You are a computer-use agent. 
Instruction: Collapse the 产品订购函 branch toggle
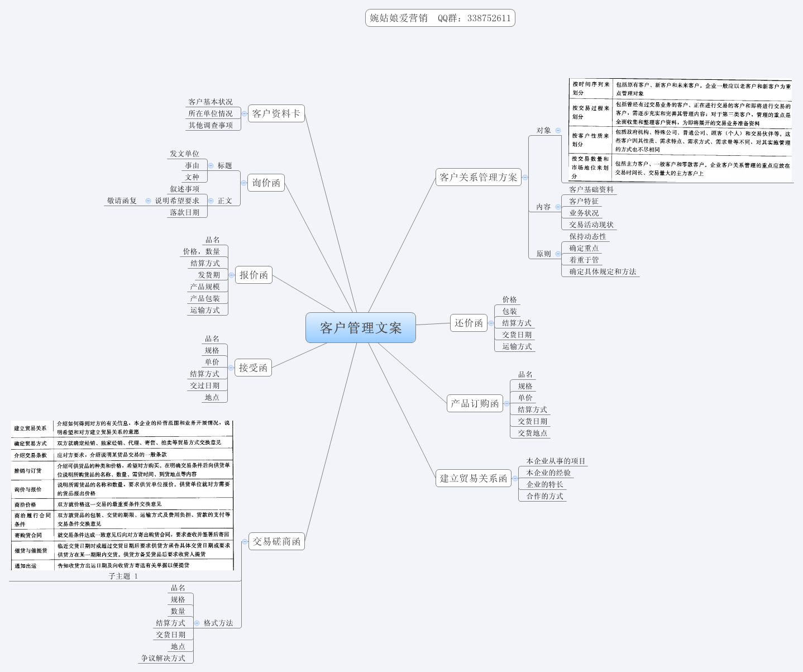coord(506,403)
